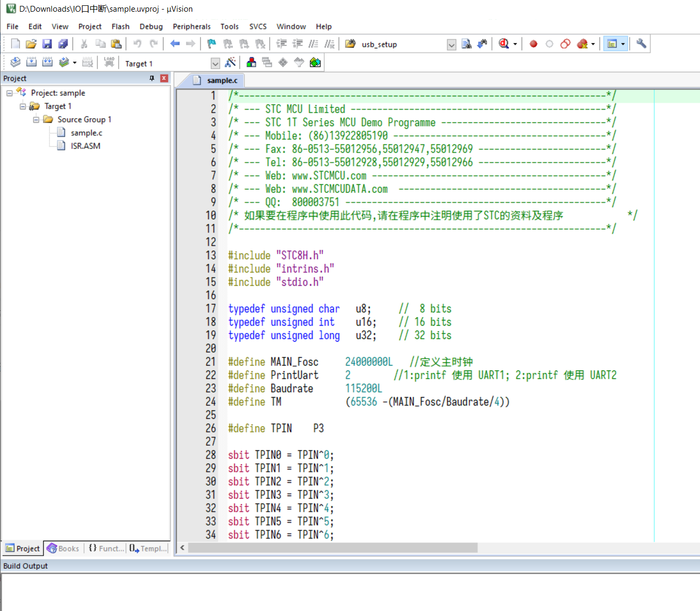Click the Find in Files icon
This screenshot has width=700, height=611.
(350, 44)
